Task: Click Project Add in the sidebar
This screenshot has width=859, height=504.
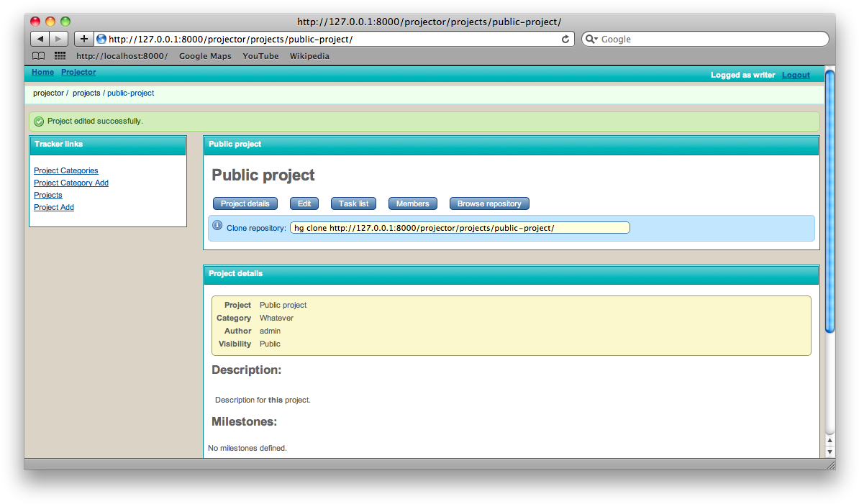Action: click(53, 207)
